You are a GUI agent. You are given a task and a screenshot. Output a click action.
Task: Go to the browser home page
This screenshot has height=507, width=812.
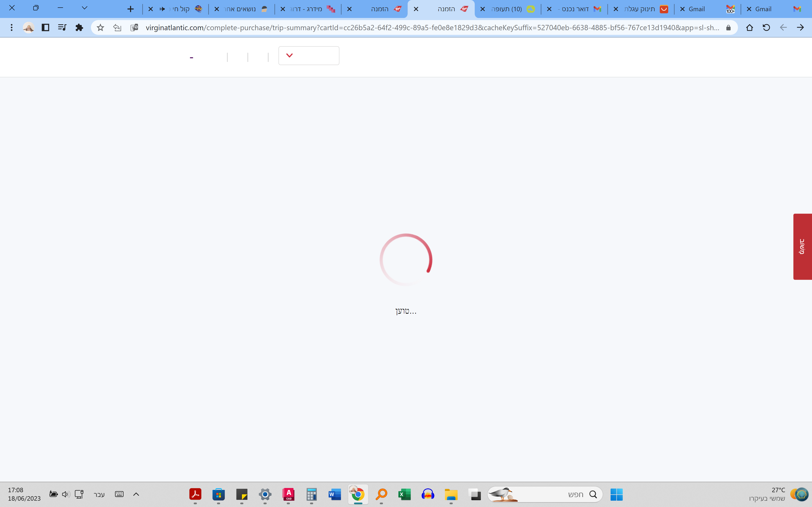[749, 27]
